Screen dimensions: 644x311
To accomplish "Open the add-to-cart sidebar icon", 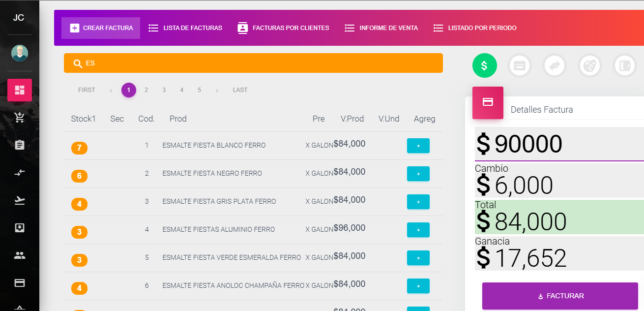I will [20, 118].
